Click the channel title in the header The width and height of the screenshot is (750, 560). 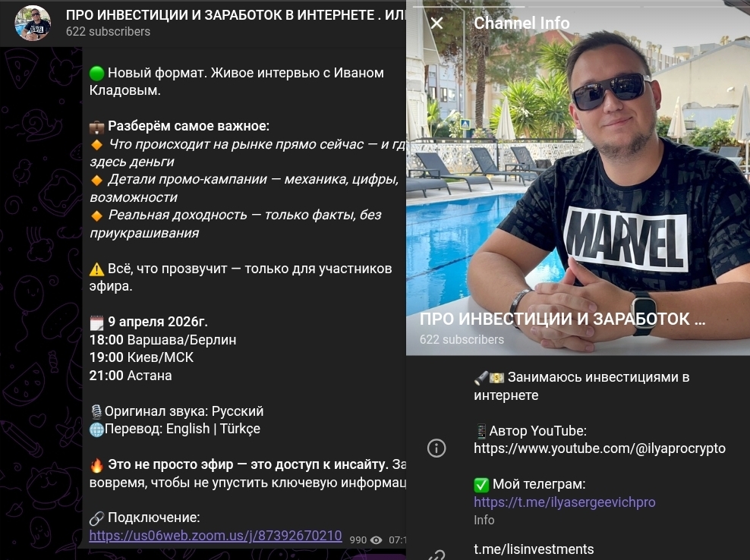[x=235, y=15]
